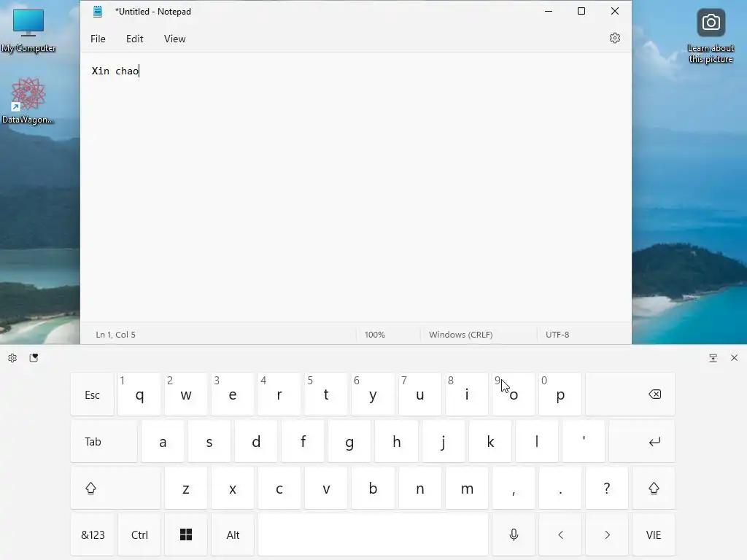Tap the d key

256,441
